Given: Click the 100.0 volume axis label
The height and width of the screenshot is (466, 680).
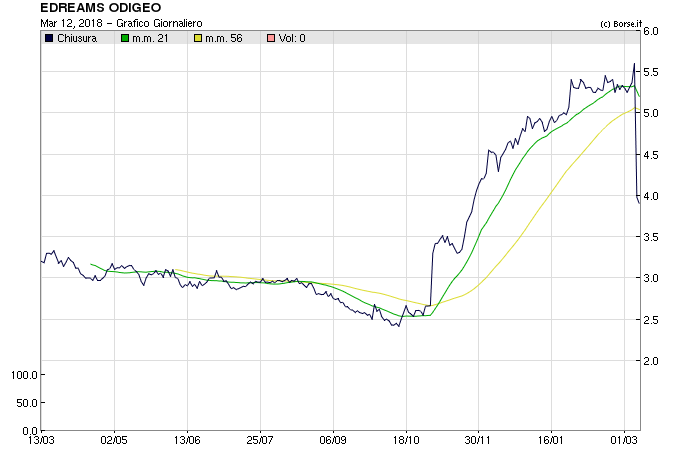Looking at the screenshot, I should (24, 375).
